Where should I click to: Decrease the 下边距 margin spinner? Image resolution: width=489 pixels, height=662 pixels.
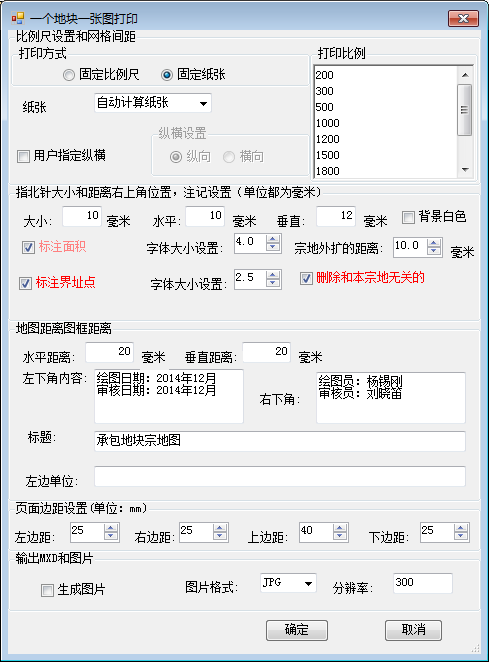click(x=461, y=537)
